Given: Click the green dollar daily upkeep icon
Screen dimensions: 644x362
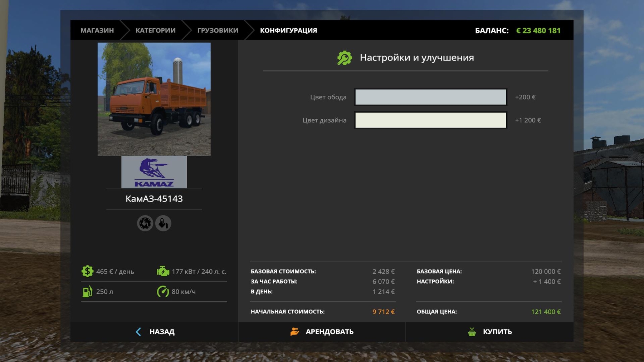Looking at the screenshot, I should coord(87,271).
